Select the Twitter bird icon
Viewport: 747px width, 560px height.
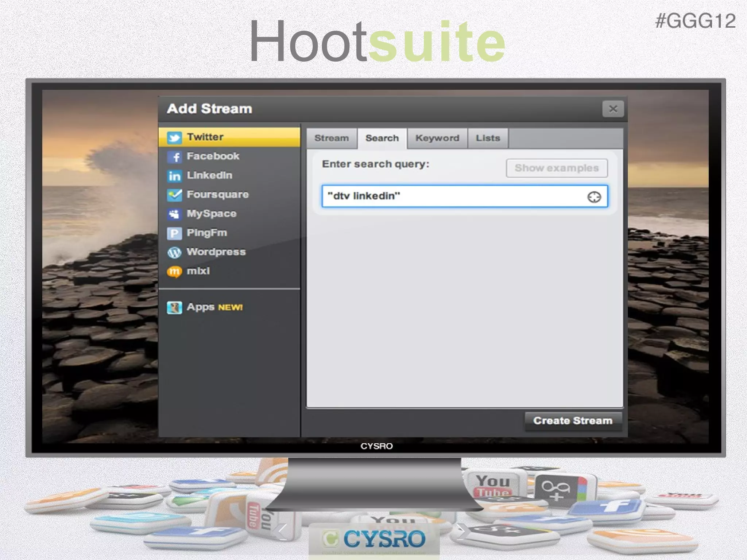pos(174,137)
